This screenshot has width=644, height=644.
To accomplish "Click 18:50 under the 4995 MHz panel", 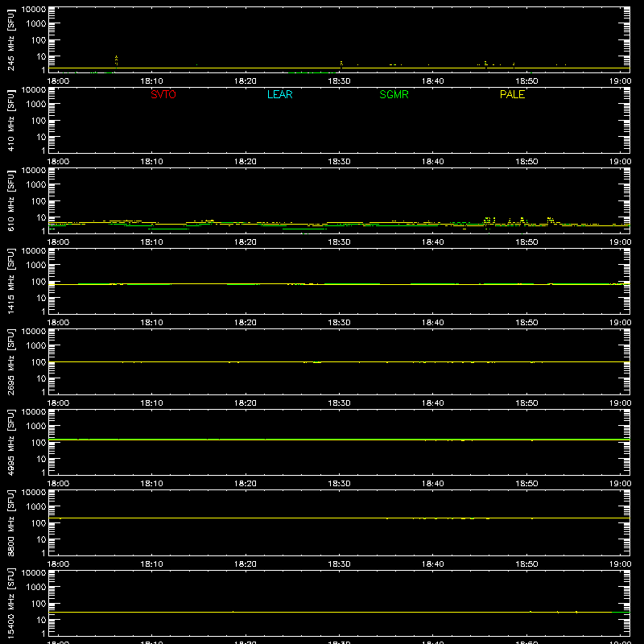I will tap(526, 484).
